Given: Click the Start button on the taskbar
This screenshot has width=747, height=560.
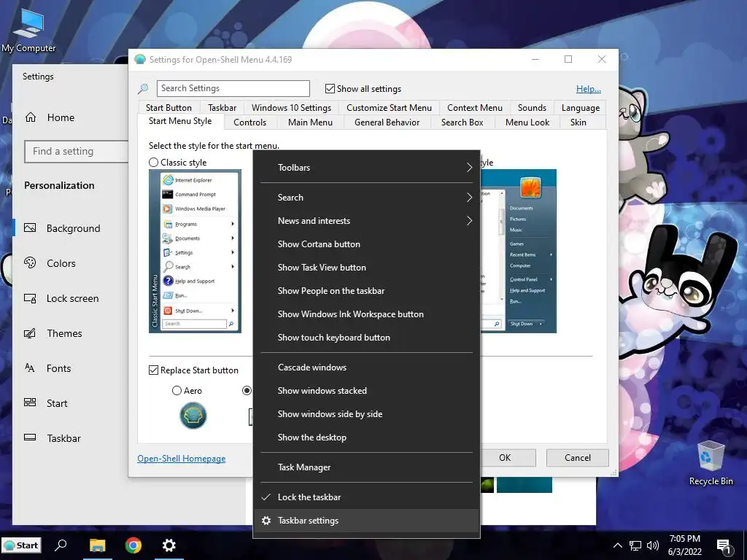Looking at the screenshot, I should click(21, 545).
